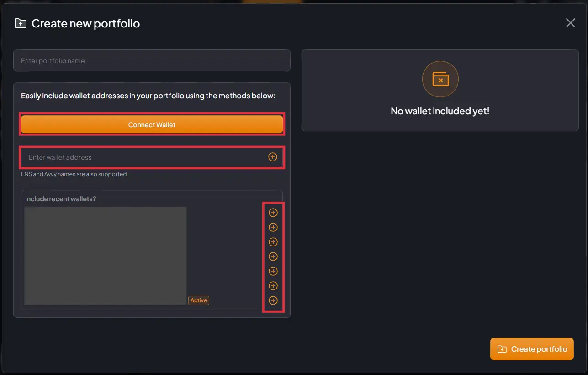The width and height of the screenshot is (588, 375).
Task: Include the fourth recent wallet using plus icon
Action: click(x=273, y=257)
